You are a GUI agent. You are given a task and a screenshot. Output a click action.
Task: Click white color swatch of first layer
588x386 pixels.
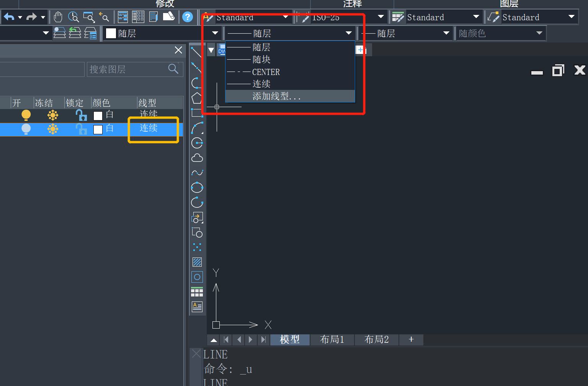coord(98,116)
